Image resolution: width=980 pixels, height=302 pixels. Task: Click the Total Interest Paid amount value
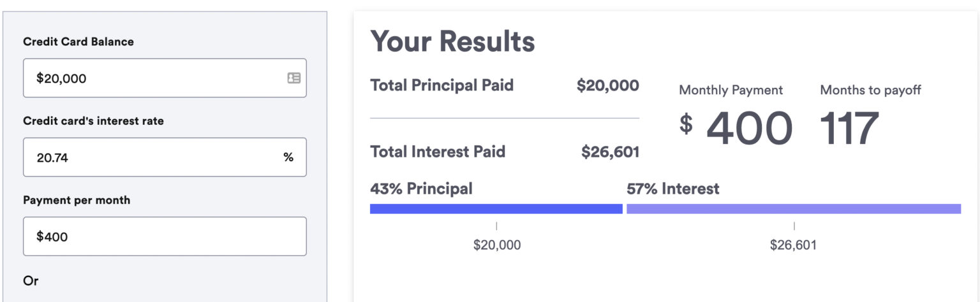(x=610, y=152)
